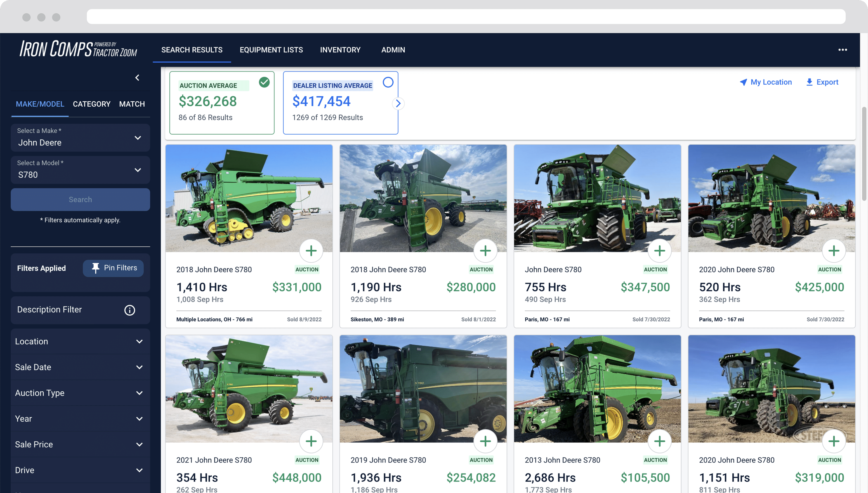Add the $425,000 2020 S780 to list
868x493 pixels.
pos(833,251)
